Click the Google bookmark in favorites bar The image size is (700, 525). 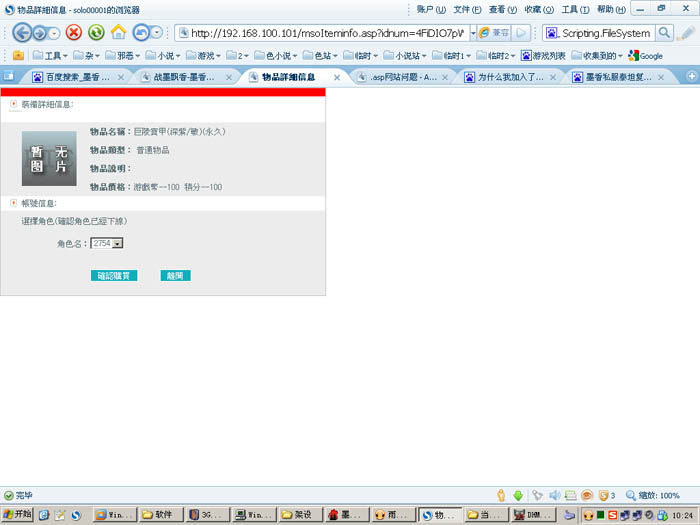[645, 55]
